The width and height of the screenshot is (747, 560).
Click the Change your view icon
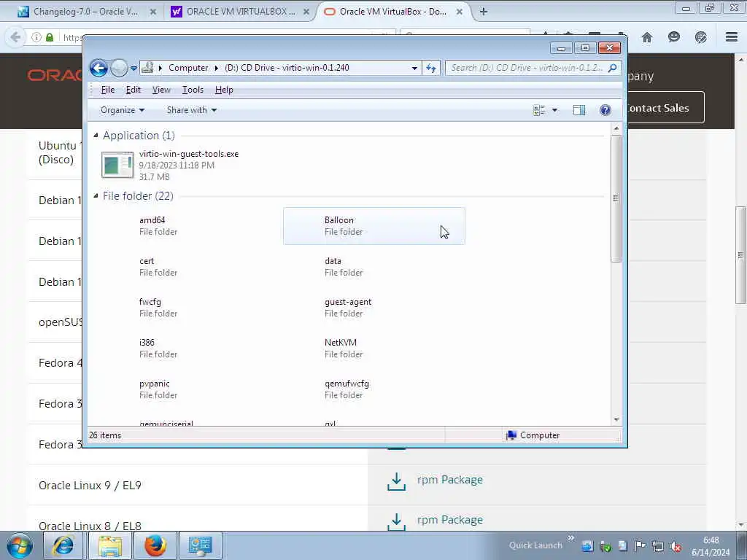tap(539, 111)
